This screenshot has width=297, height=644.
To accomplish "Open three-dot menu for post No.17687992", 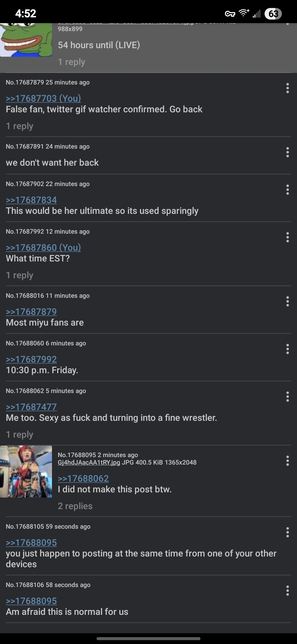I will pyautogui.click(x=287, y=237).
